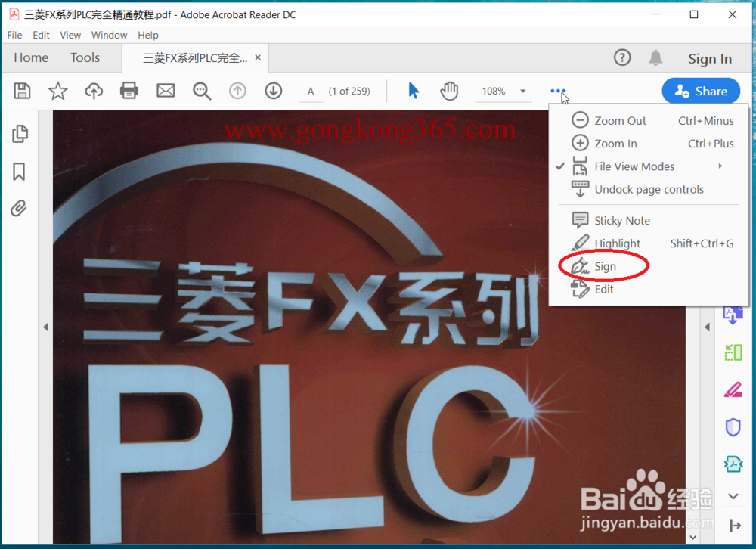The height and width of the screenshot is (549, 756).
Task: Open the Help question mark icon
Action: 622,58
